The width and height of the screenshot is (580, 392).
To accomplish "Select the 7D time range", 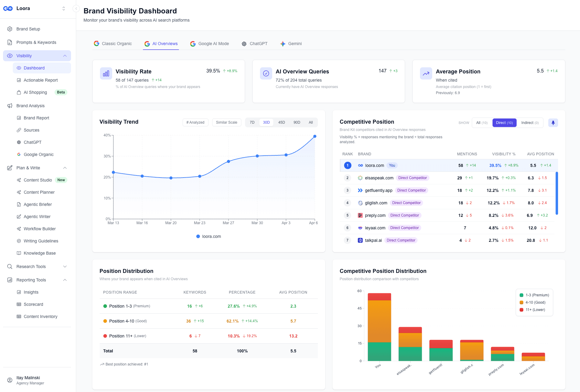I will coord(252,122).
